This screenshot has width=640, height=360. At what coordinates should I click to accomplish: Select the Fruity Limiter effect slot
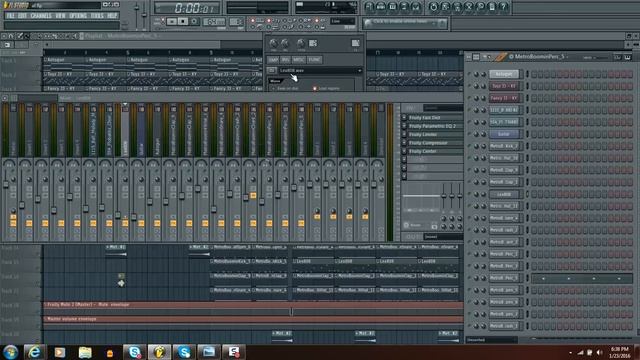tap(435, 134)
